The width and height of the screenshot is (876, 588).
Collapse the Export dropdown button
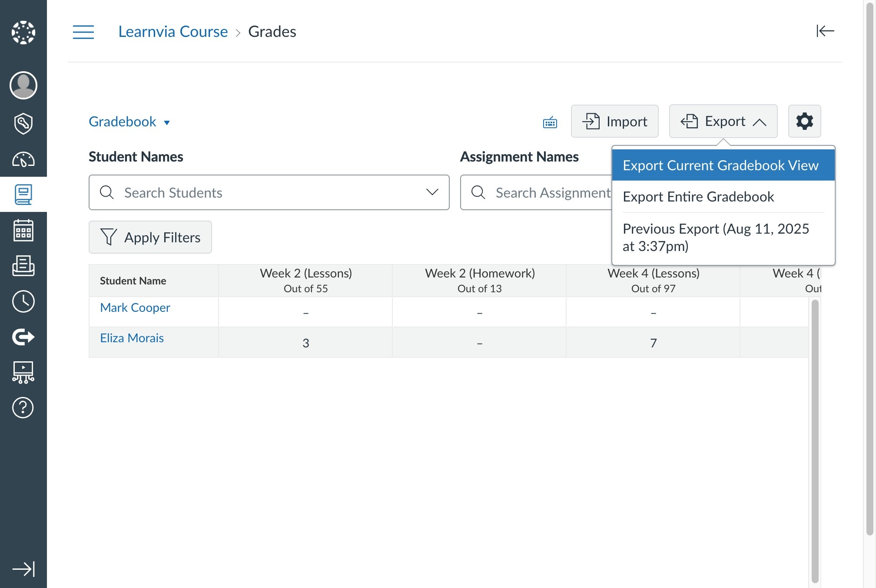723,121
